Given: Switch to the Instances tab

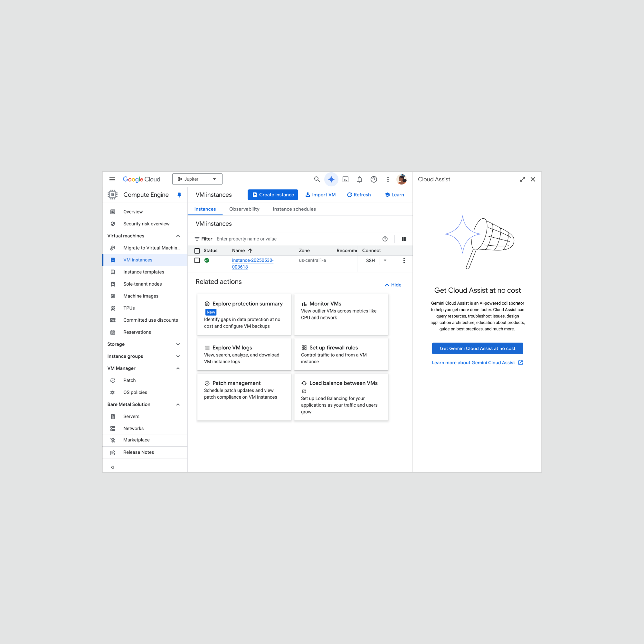Looking at the screenshot, I should 205,209.
